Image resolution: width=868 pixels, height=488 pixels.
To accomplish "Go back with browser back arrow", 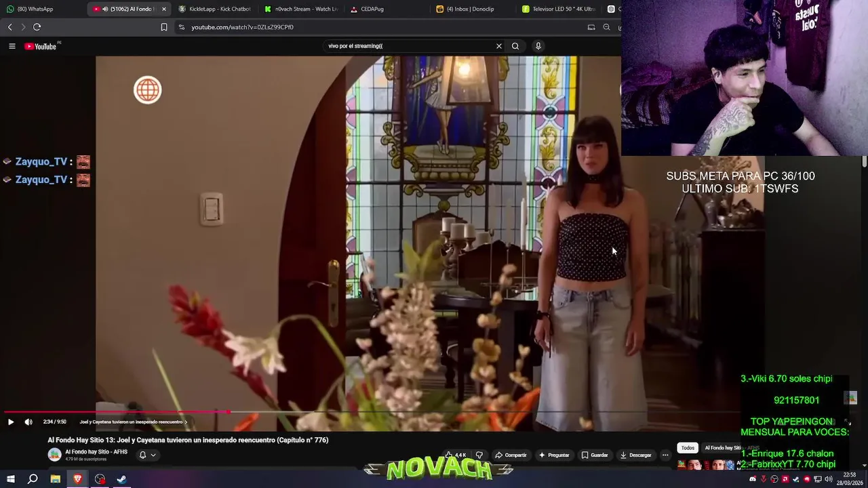I will [9, 27].
